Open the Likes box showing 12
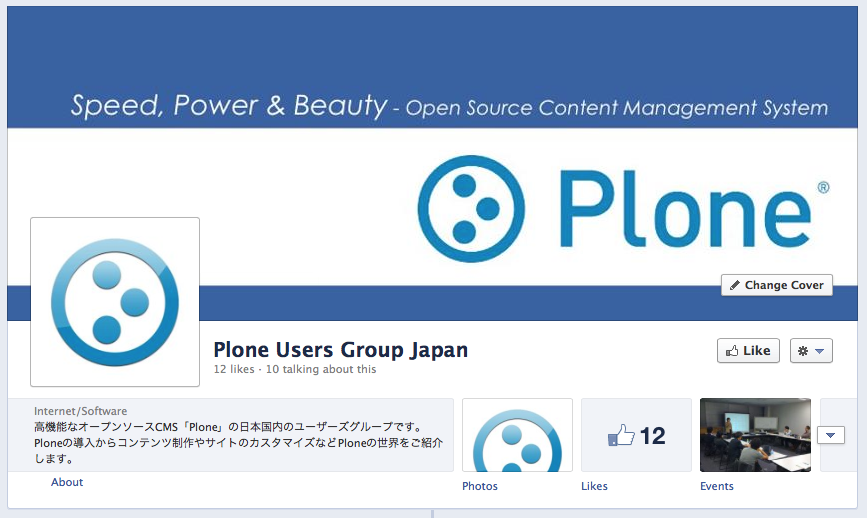Image resolution: width=867 pixels, height=518 pixels. point(636,435)
